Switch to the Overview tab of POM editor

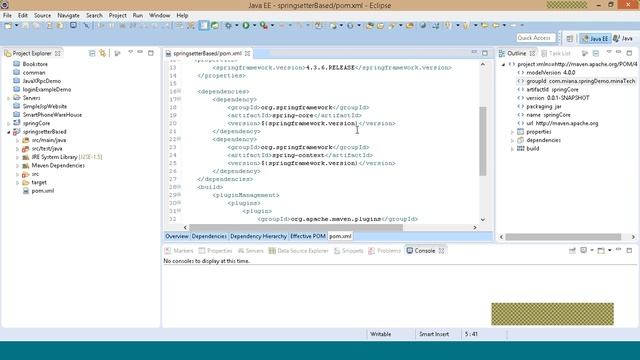coord(177,236)
